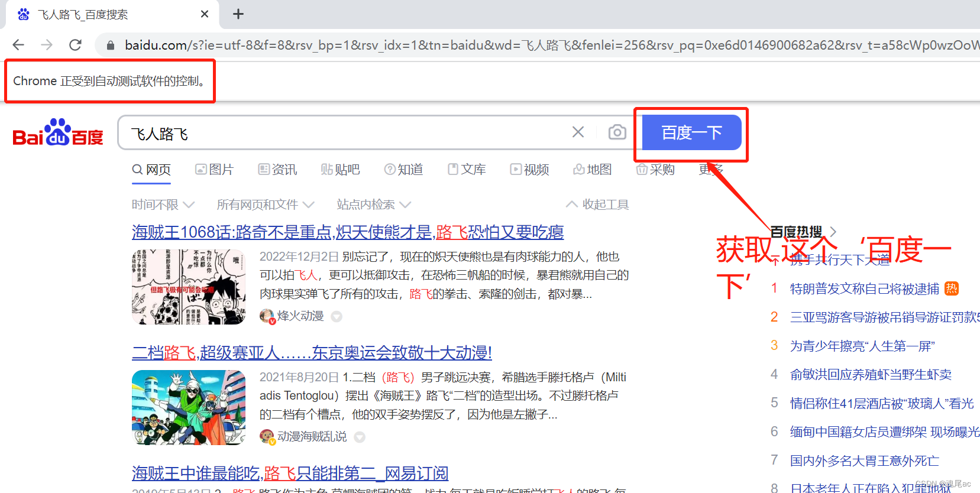
Task: Click the manga thumbnail of first result
Action: coord(189,287)
